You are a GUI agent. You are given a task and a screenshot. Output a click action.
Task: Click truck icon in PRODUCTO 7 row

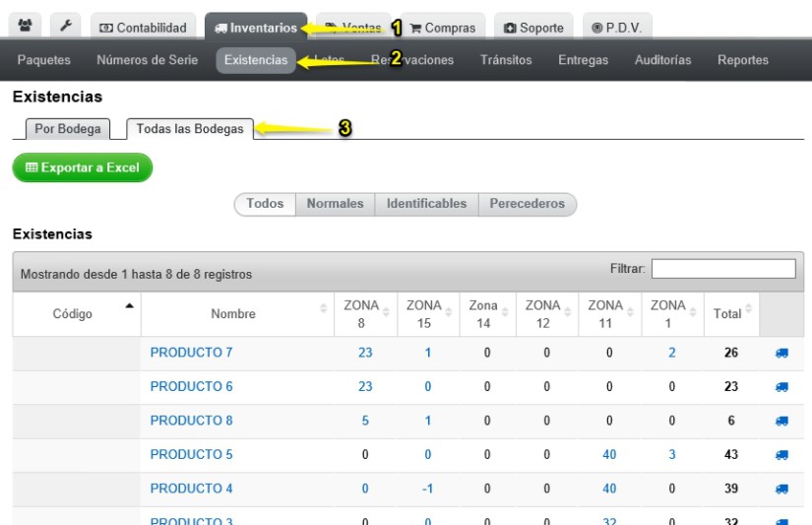coord(781,353)
